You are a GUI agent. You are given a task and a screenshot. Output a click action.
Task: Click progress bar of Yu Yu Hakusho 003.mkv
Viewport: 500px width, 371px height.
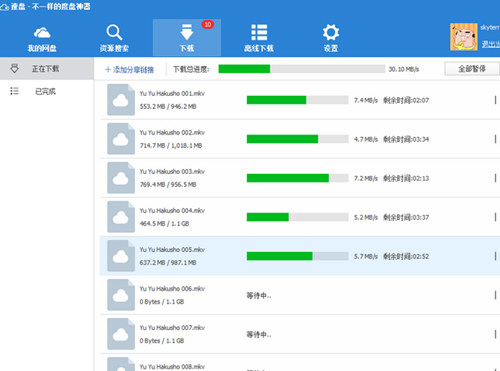pyautogui.click(x=297, y=178)
